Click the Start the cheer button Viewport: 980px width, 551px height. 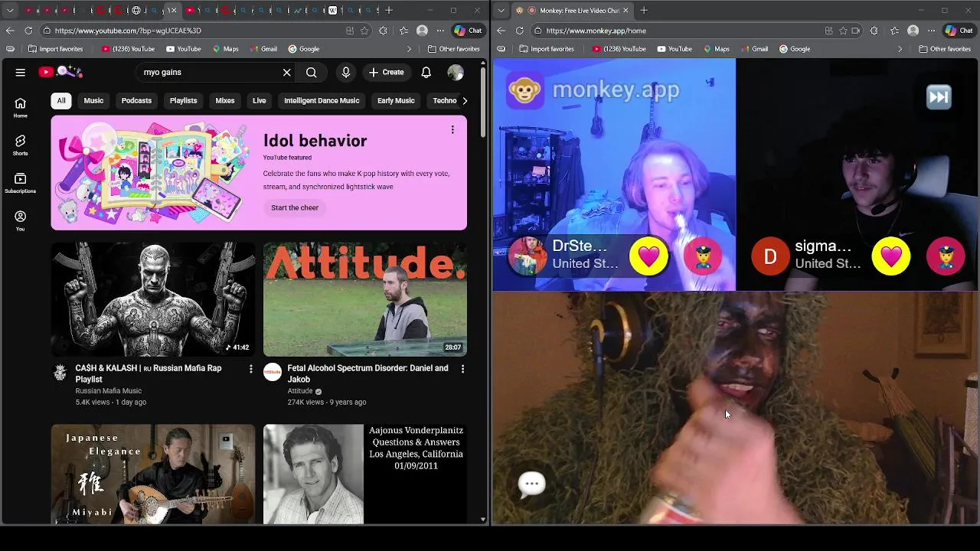point(295,207)
